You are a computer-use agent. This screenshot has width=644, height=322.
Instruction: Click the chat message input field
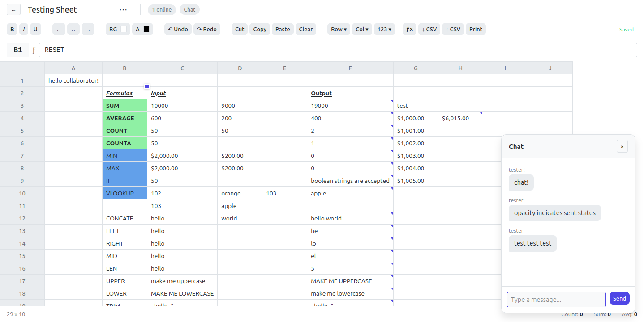pos(556,299)
